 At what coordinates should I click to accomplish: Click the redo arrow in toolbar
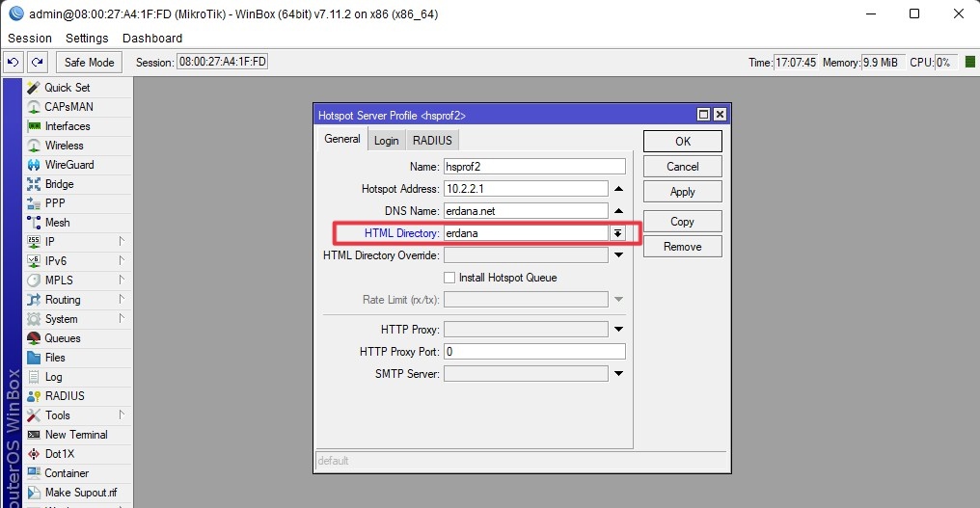pos(37,62)
